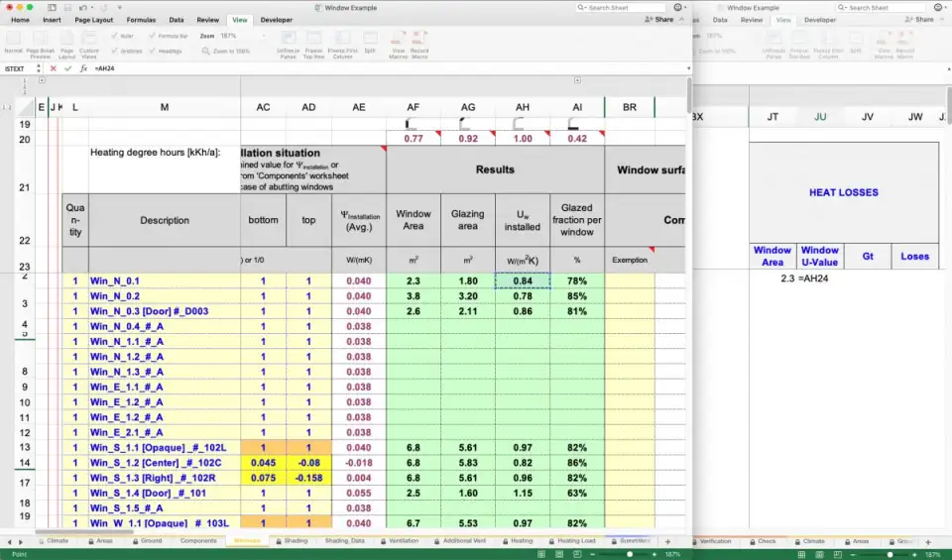Viewport: 952px width, 560px height.
Task: Expand the column group above column E
Action: point(41,81)
